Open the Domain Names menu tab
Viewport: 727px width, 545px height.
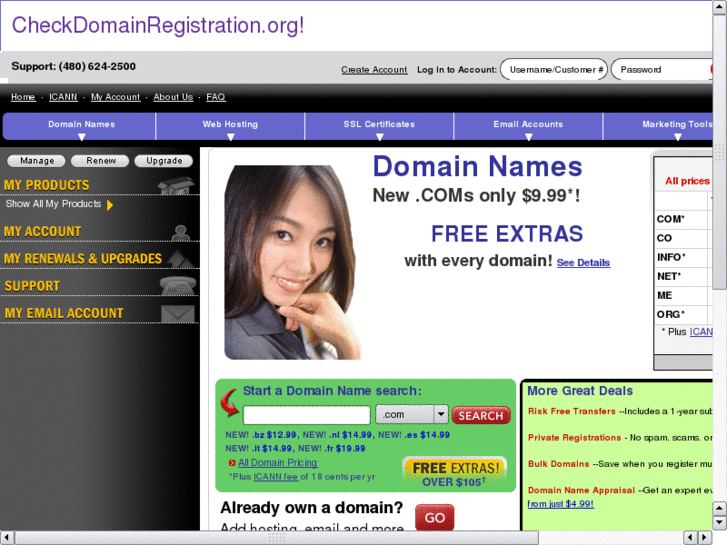coord(79,126)
